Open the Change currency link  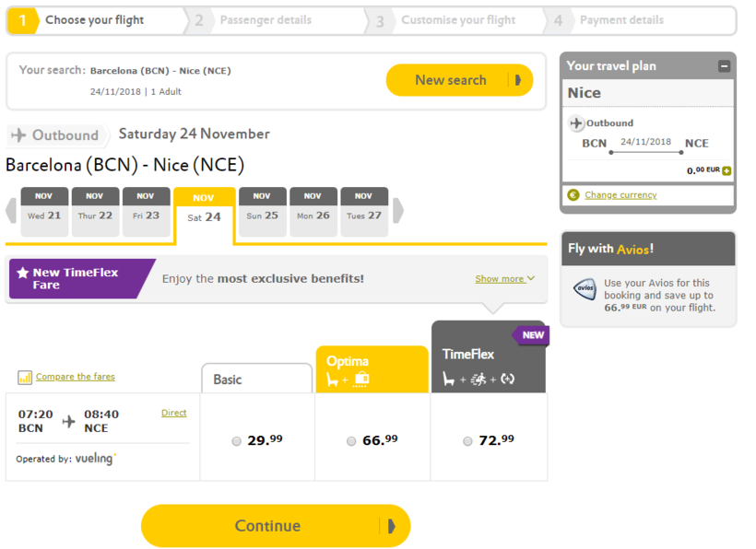pos(620,195)
